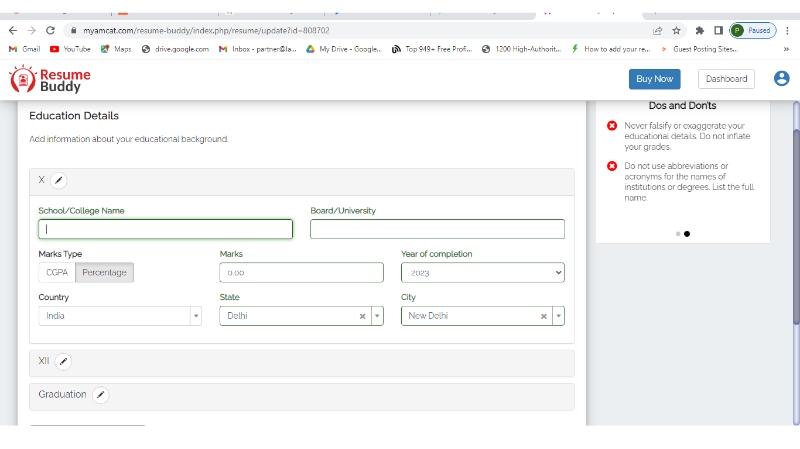Image resolution: width=800 pixels, height=449 pixels.
Task: Open the user profile avatar icon
Action: [781, 79]
